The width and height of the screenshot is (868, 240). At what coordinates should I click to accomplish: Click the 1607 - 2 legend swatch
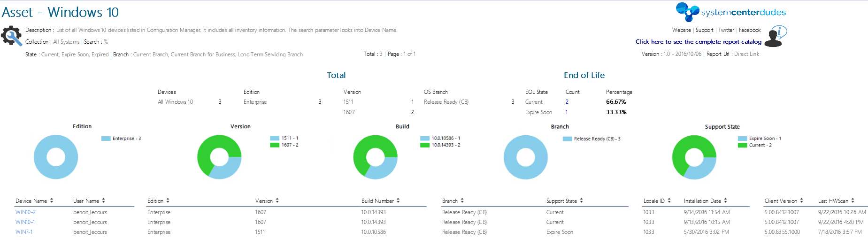(275, 145)
